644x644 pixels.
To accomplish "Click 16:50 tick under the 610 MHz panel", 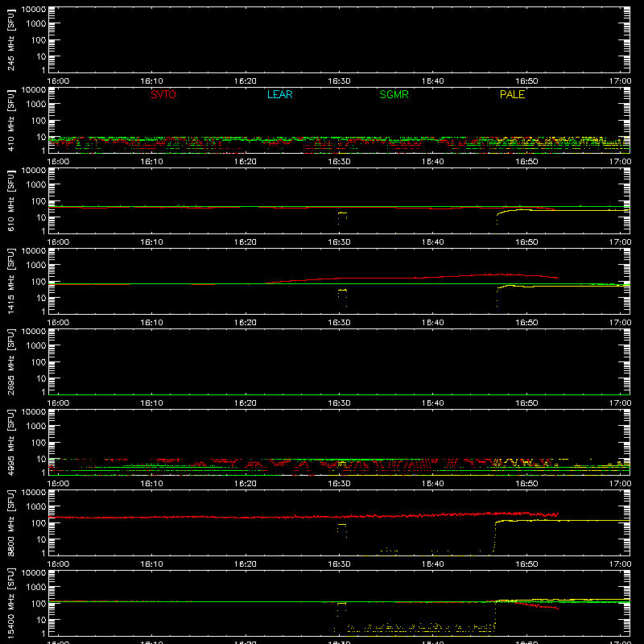I will tap(526, 242).
